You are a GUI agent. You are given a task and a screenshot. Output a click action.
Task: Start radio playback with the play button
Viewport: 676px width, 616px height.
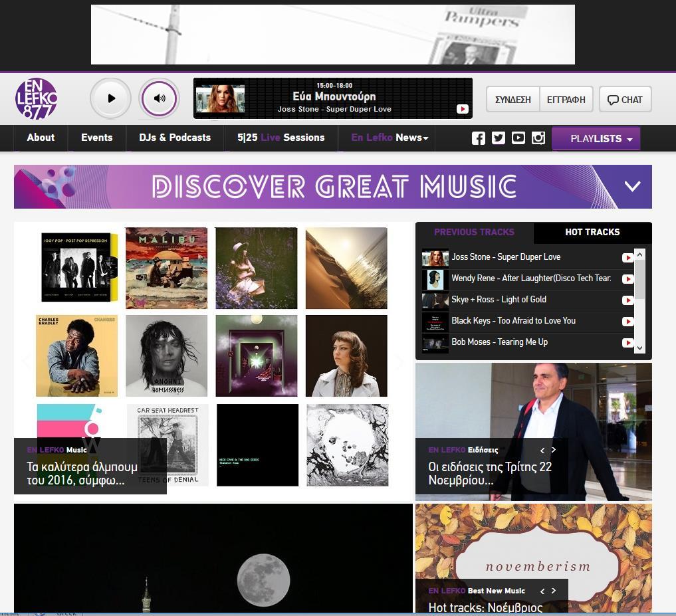(x=111, y=98)
